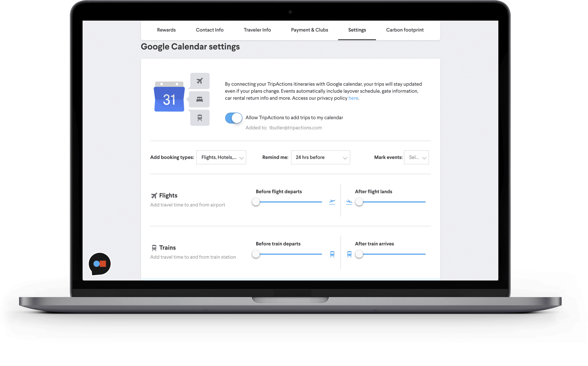Open the chat support bubble icon
Viewport: 588px width, 366px height.
(x=99, y=264)
